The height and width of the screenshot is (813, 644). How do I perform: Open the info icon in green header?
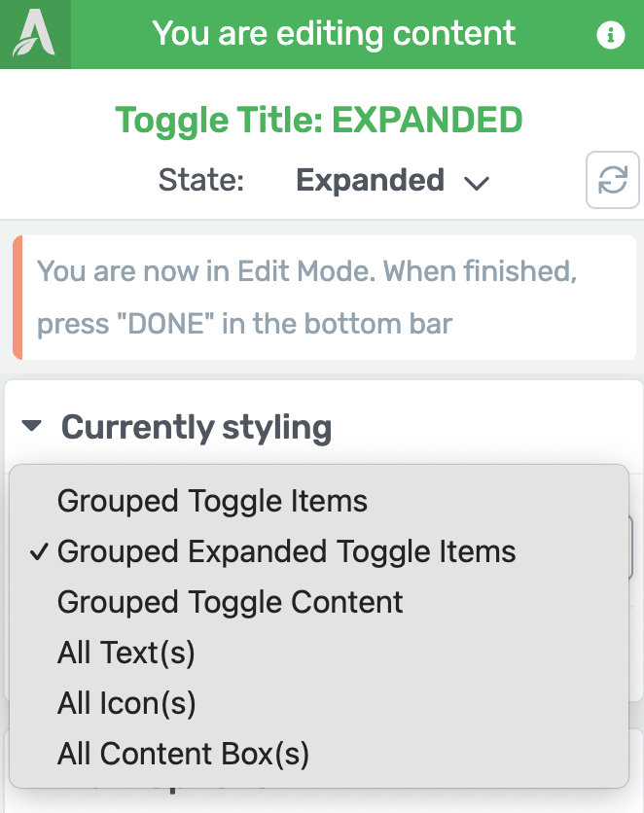(x=610, y=35)
